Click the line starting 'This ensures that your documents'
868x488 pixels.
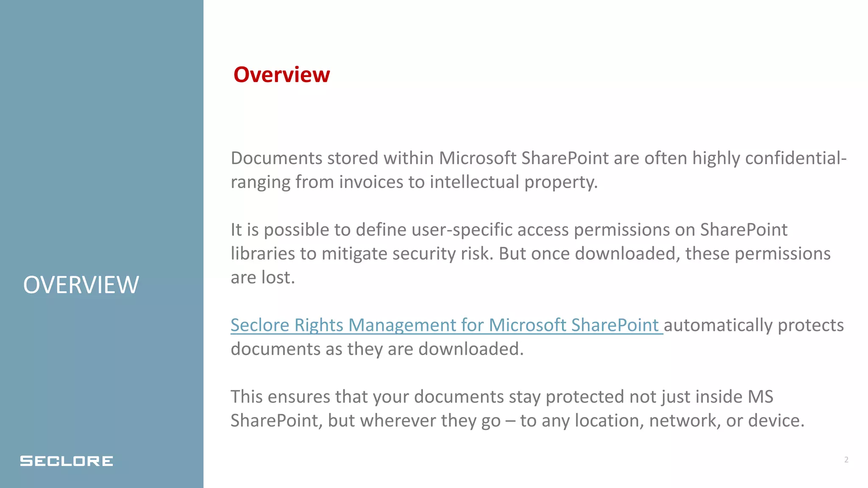502,397
